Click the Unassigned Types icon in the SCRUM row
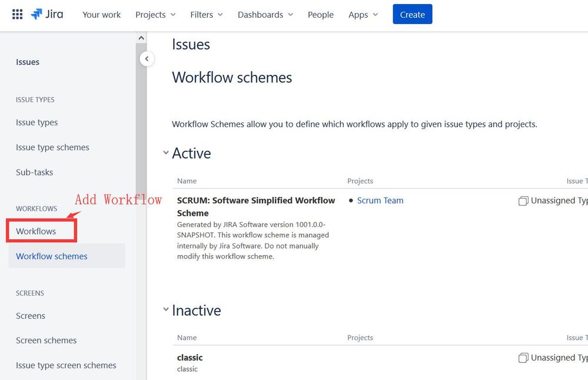 pyautogui.click(x=523, y=201)
